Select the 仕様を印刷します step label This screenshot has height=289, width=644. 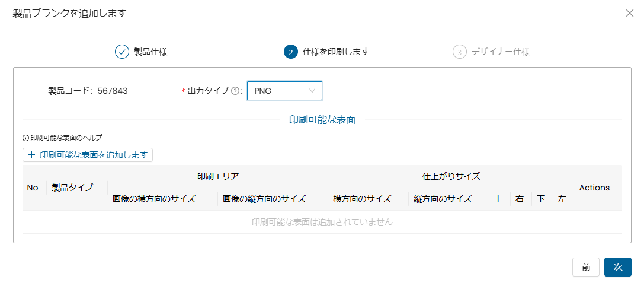coord(335,52)
